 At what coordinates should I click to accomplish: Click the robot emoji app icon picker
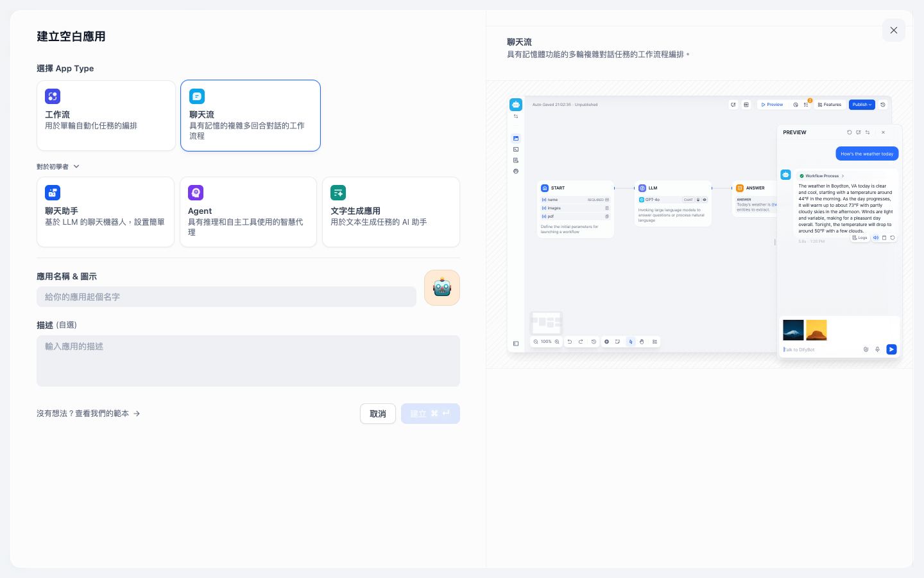442,288
